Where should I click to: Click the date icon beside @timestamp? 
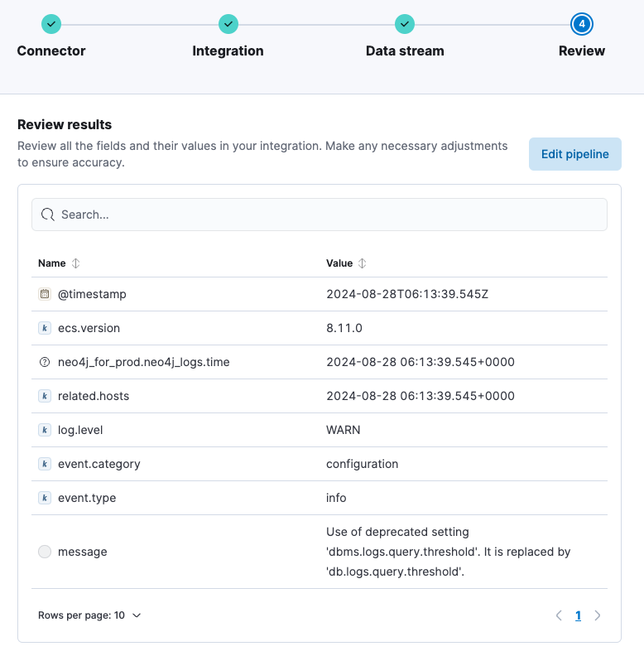coord(45,294)
